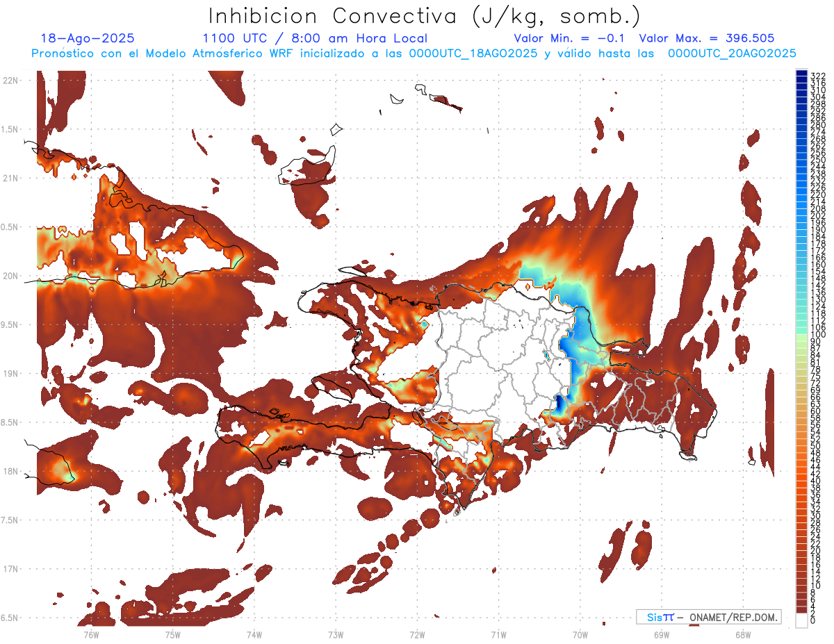834x644 pixels.
Task: Click the '74W' longitude label
Action: 254,634
